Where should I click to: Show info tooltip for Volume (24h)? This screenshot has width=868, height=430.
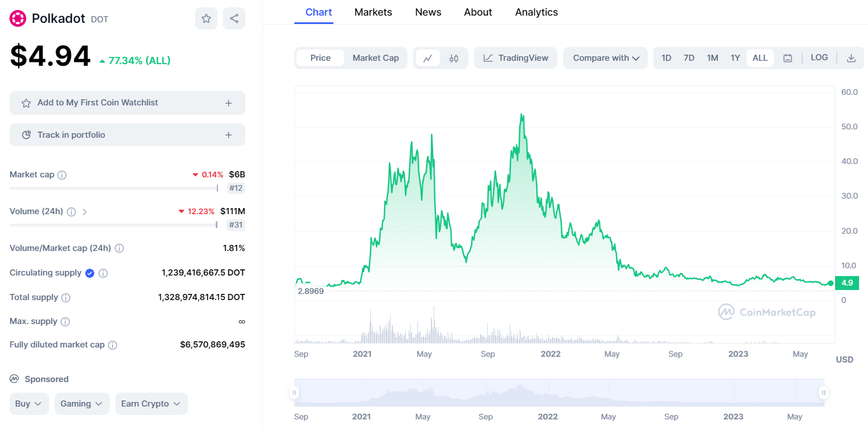coord(71,212)
